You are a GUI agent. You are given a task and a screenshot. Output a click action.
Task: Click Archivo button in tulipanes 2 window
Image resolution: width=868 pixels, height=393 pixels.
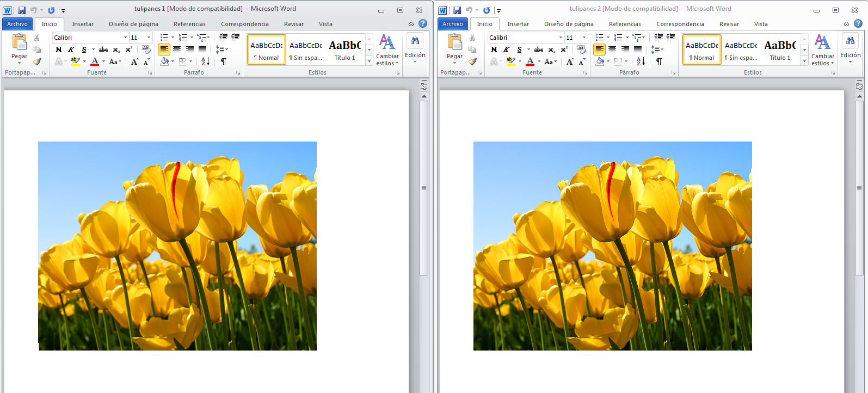pyautogui.click(x=452, y=24)
